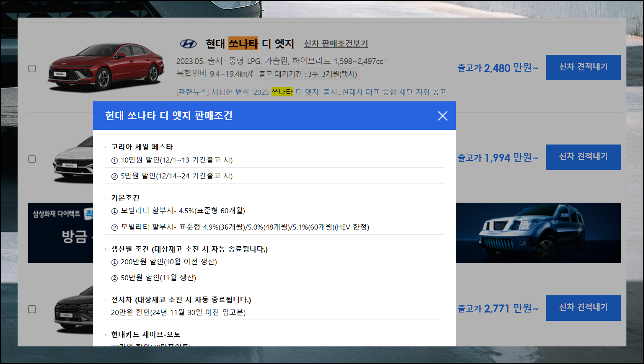Click the 출고가 1,994 만원 price
This screenshot has width=644, height=364.
pyautogui.click(x=498, y=158)
